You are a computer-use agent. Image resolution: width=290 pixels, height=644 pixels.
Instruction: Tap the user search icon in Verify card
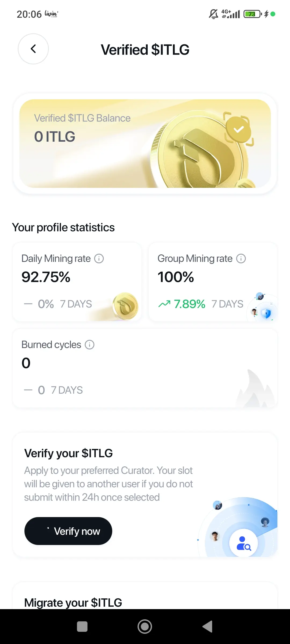tap(243, 543)
